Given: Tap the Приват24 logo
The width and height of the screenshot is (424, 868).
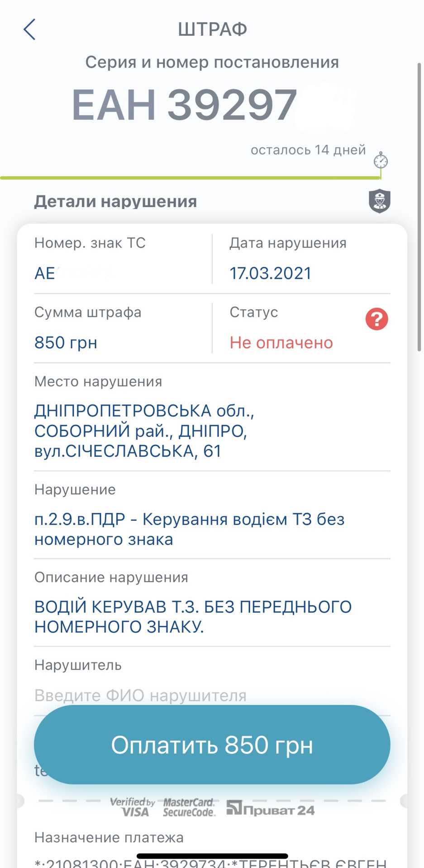Looking at the screenshot, I should (270, 809).
